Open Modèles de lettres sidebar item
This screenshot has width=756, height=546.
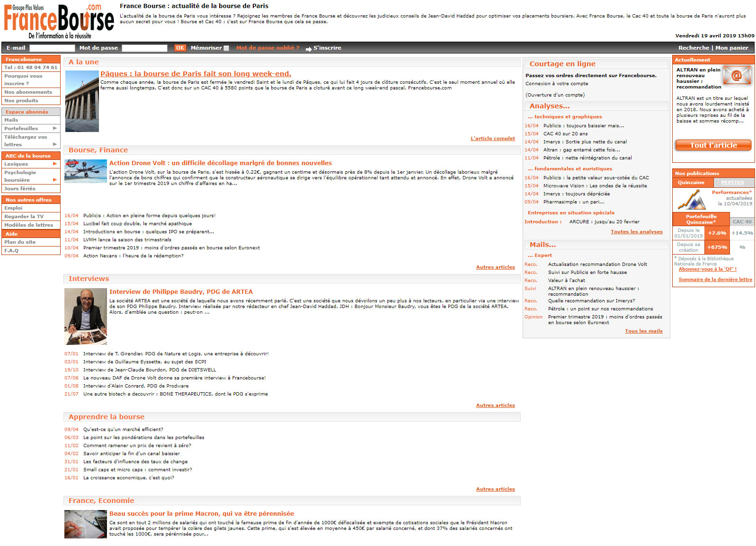tap(31, 225)
